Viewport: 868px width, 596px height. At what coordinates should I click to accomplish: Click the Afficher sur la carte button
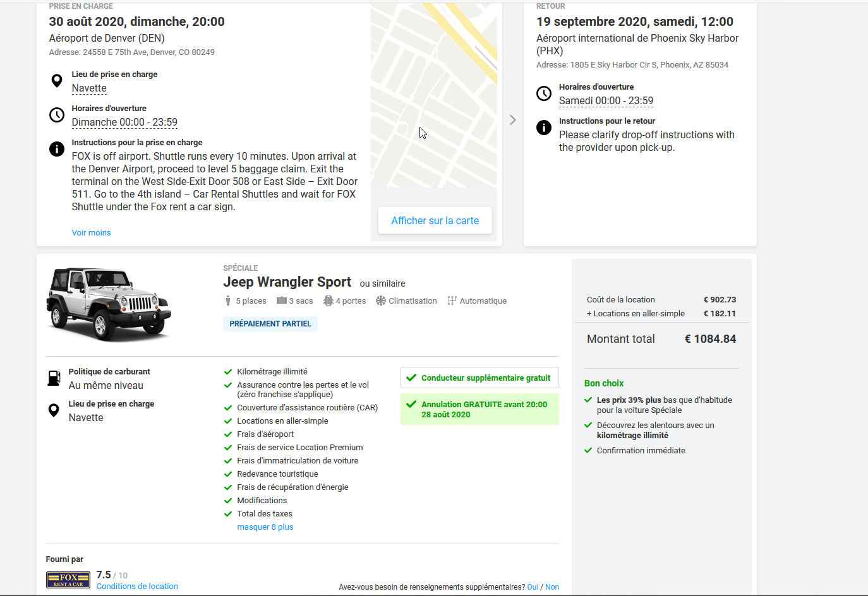point(435,220)
